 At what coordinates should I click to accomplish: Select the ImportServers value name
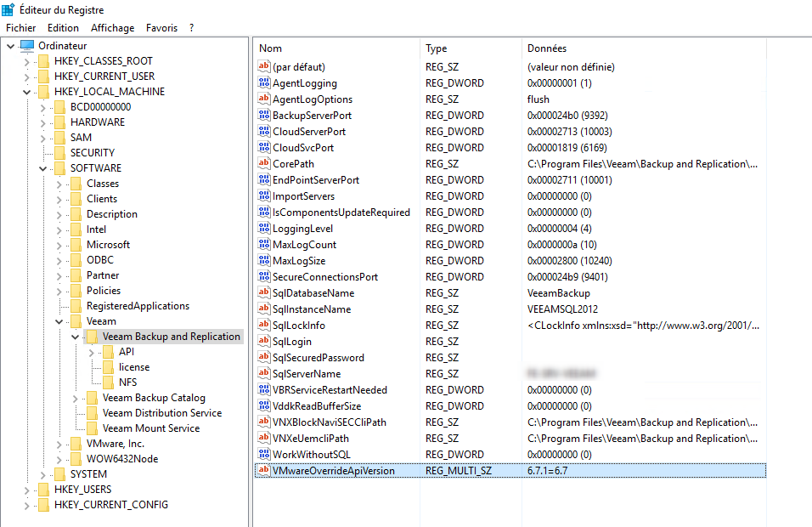(303, 196)
